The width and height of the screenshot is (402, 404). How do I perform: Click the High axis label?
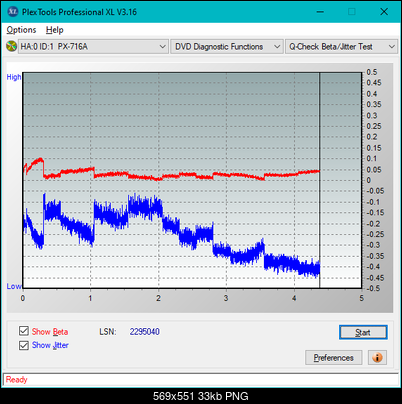coord(14,77)
